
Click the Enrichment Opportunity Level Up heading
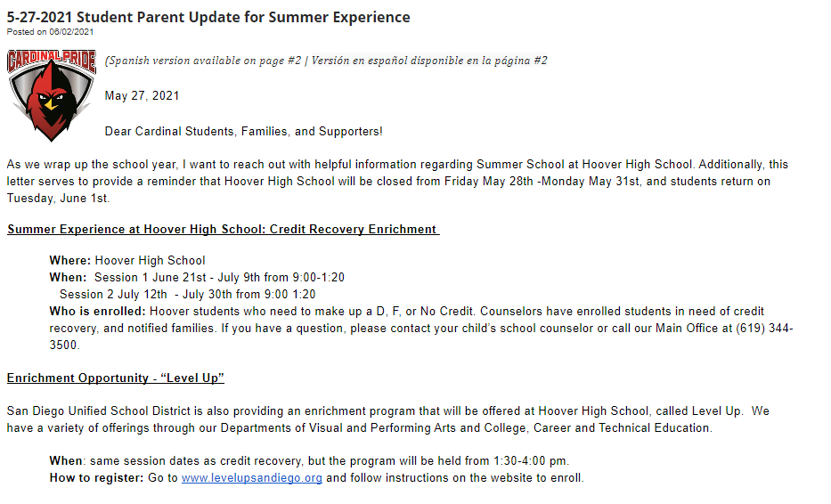point(116,378)
